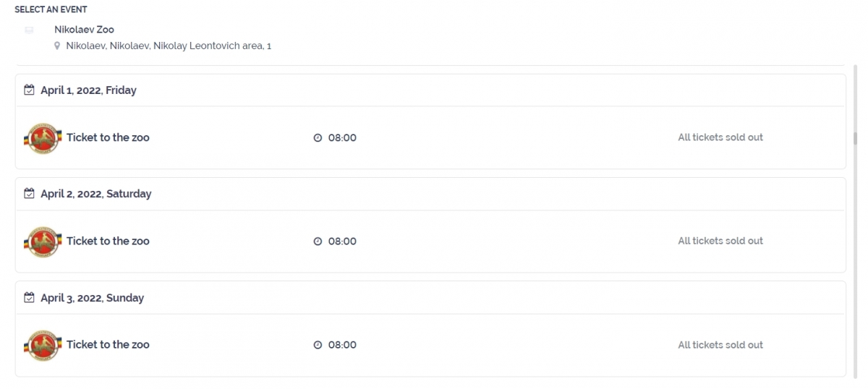Open the Saturday "Ticket to the zoo" event

(x=108, y=241)
